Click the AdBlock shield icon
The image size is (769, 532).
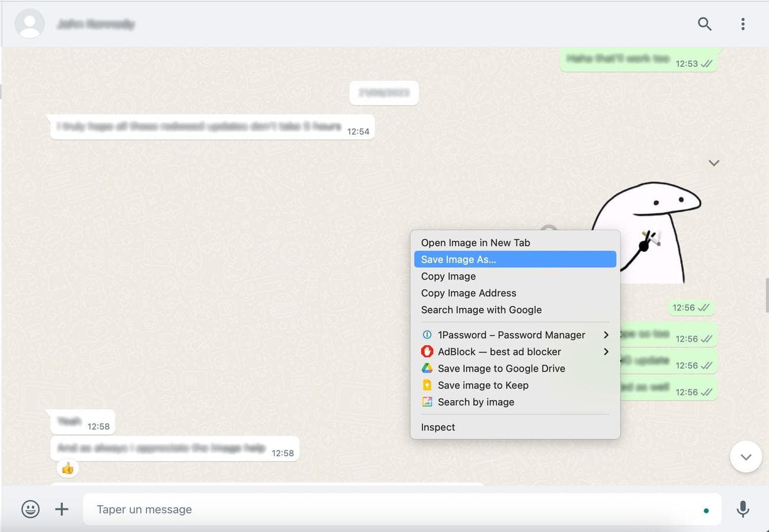427,351
